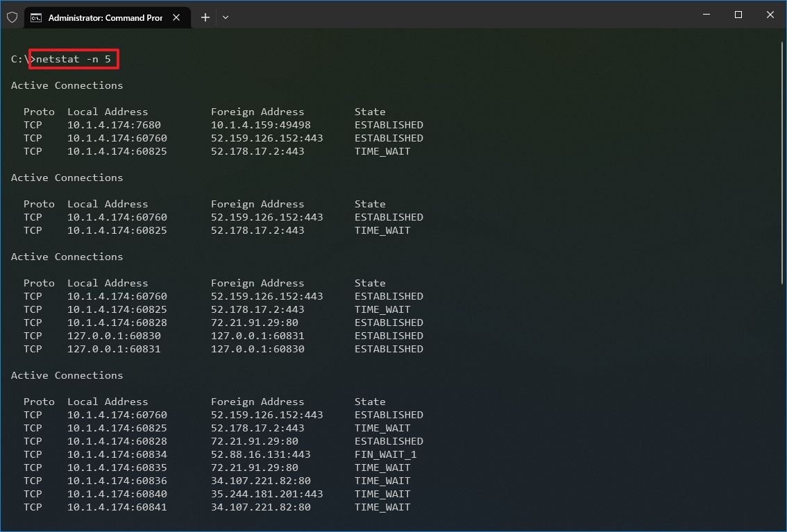Image resolution: width=787 pixels, height=532 pixels.
Task: Click the ESTABLISHED state of port 60828
Action: (389, 323)
